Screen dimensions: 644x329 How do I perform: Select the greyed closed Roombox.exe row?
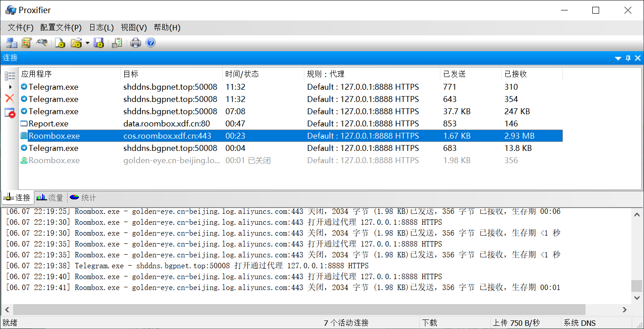click(291, 160)
